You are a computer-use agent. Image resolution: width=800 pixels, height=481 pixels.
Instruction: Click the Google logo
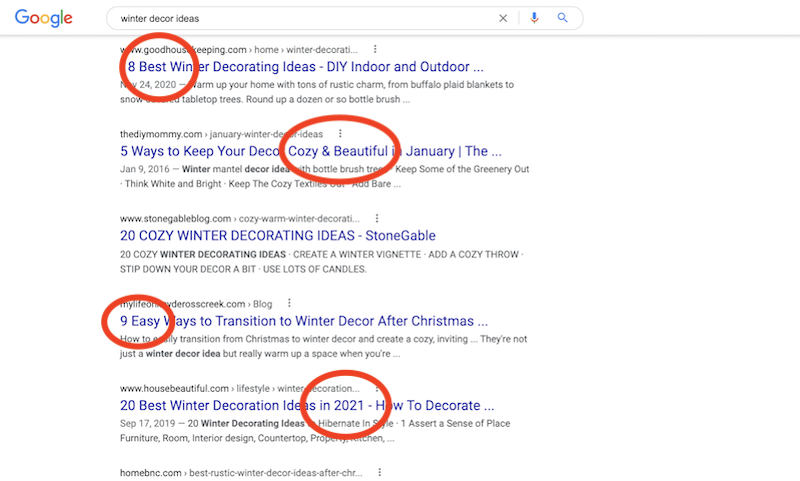pos(44,18)
